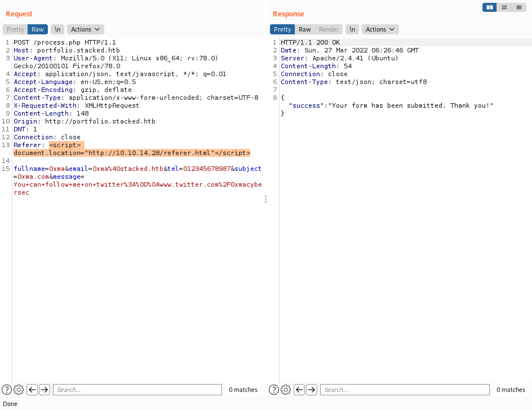532x410 pixels.
Task: Select the Request Pretty tab
Action: 15,29
